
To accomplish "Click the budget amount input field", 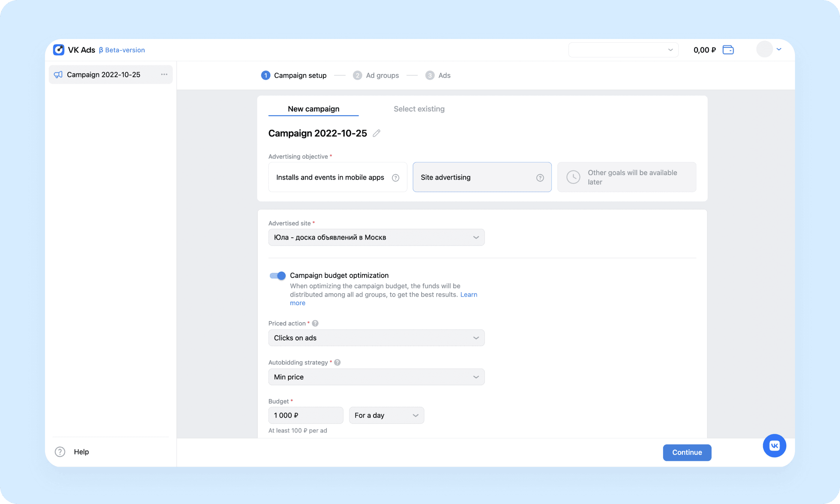I will pos(305,415).
